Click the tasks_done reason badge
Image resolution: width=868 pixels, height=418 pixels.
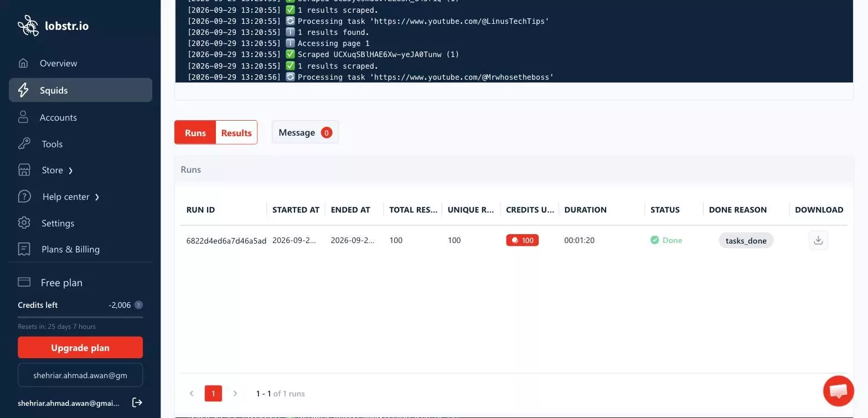(x=746, y=240)
